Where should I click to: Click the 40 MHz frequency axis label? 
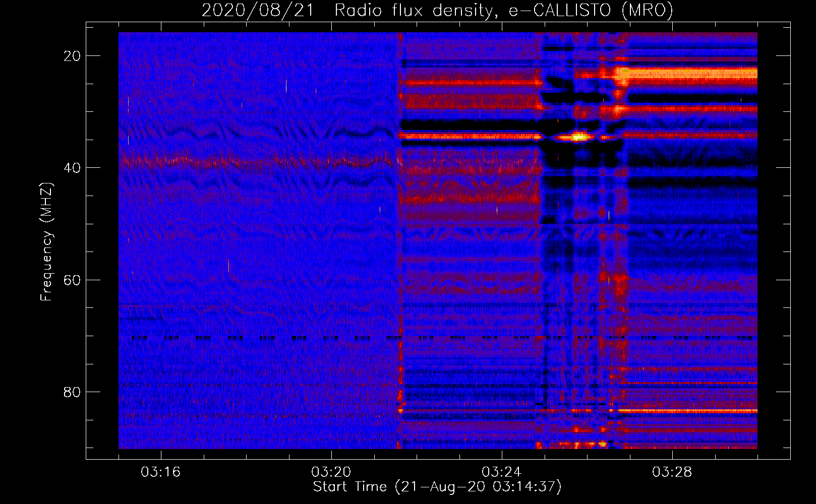click(73, 168)
